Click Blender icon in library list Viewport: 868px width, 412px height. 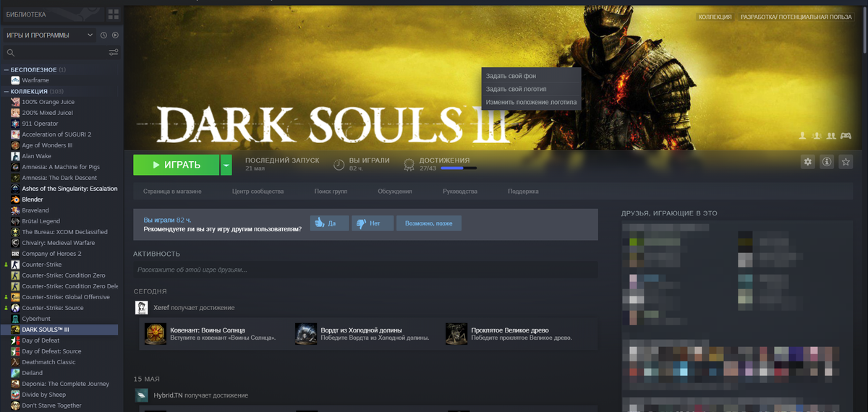pyautogui.click(x=15, y=199)
